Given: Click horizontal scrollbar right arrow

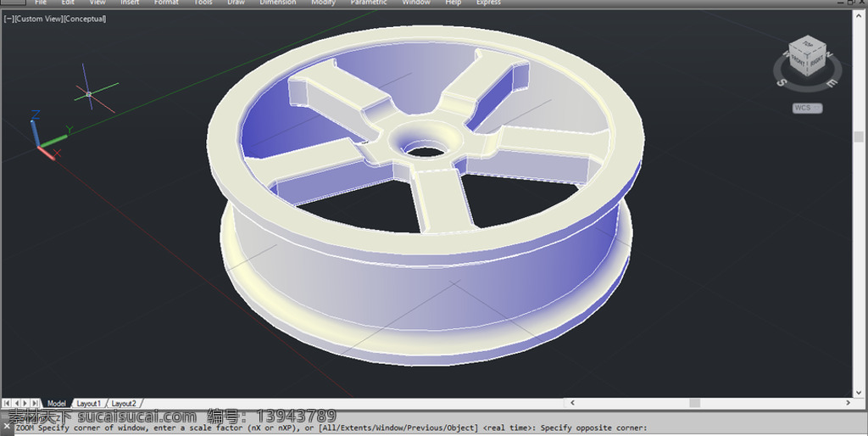Looking at the screenshot, I should click(848, 403).
